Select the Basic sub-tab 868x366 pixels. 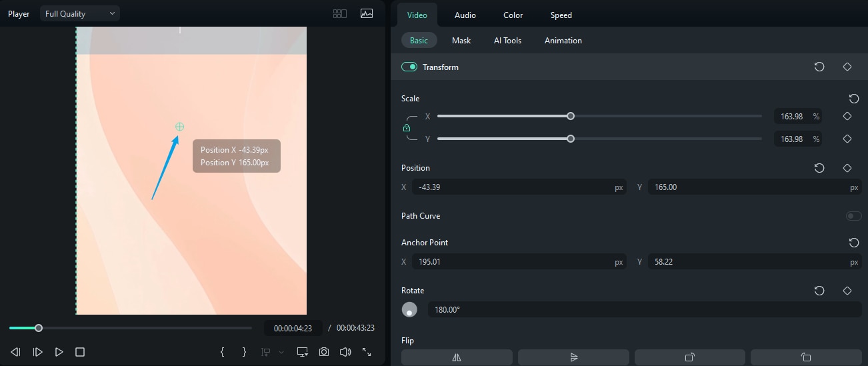tap(419, 40)
